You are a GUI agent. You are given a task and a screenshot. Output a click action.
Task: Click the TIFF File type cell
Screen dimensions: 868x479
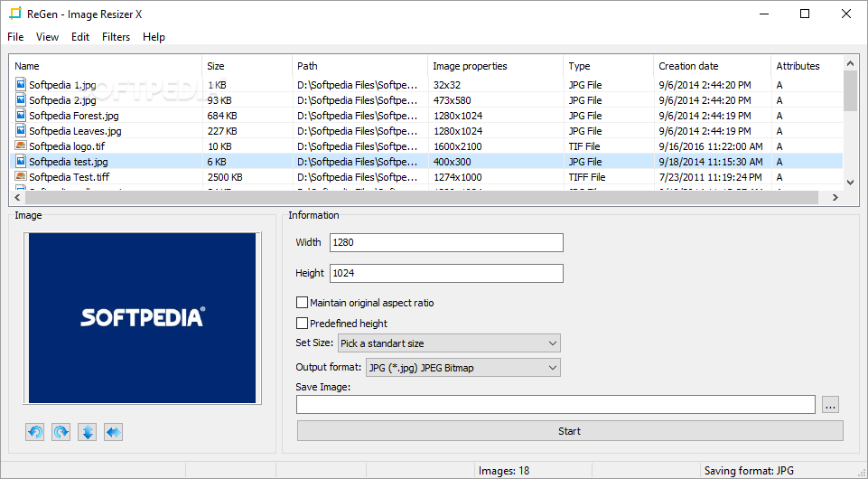[x=587, y=177]
